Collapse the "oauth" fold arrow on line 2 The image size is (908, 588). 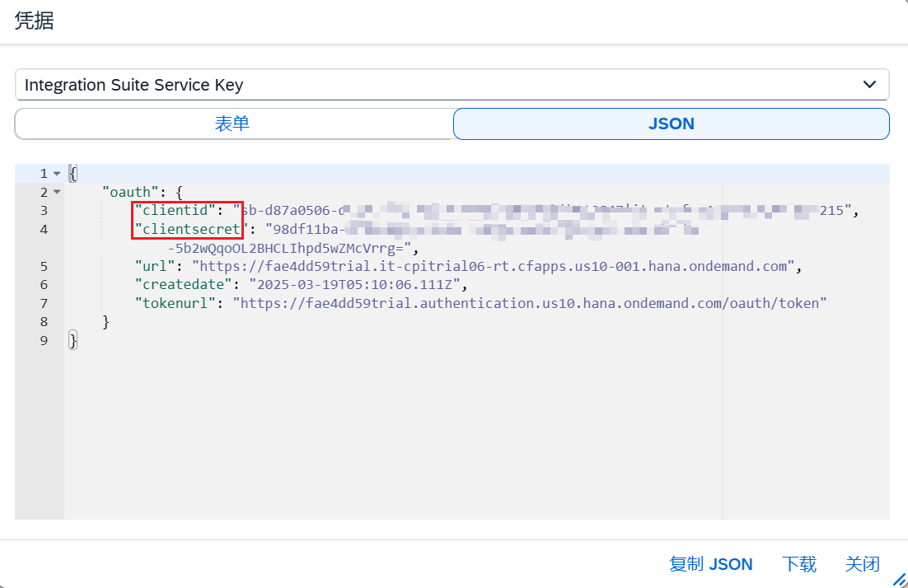point(56,192)
